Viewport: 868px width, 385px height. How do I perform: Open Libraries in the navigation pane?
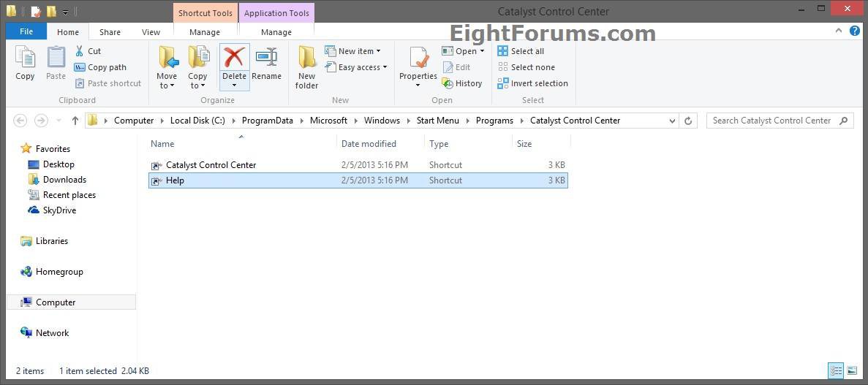(x=51, y=241)
